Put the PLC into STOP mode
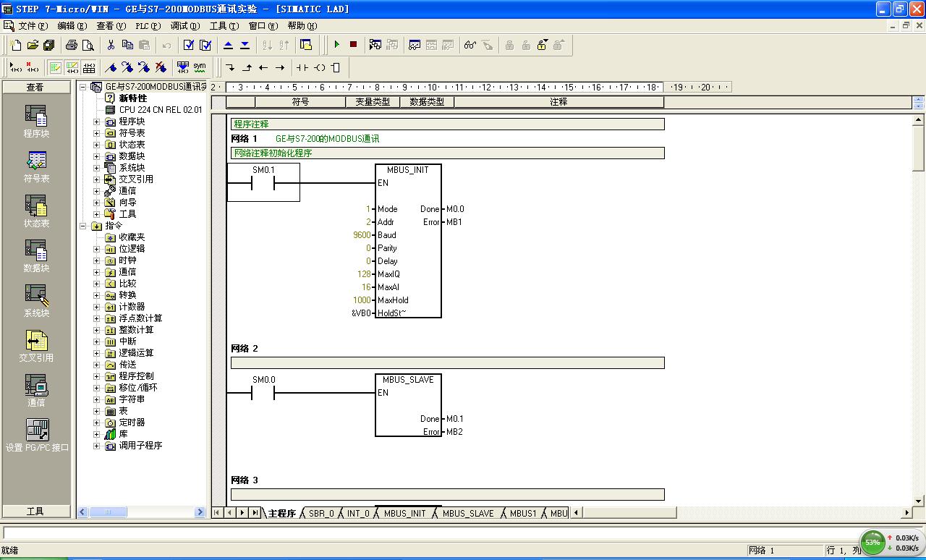 coord(353,45)
